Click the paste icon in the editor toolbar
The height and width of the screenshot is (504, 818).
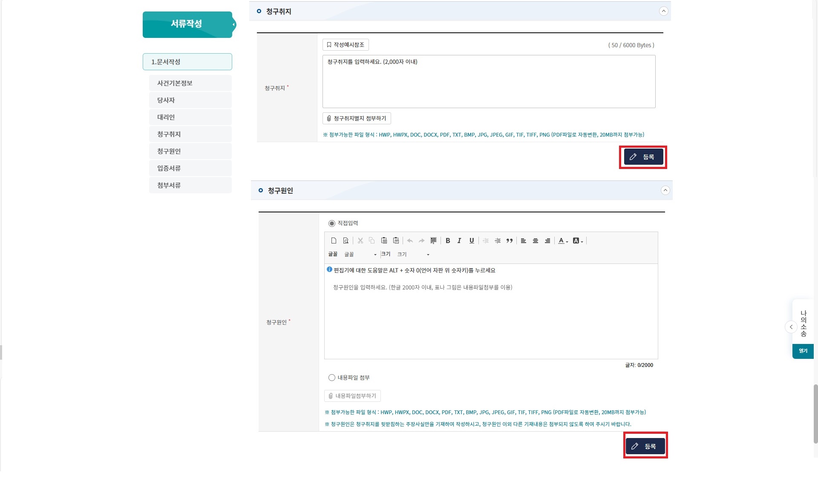[384, 241]
